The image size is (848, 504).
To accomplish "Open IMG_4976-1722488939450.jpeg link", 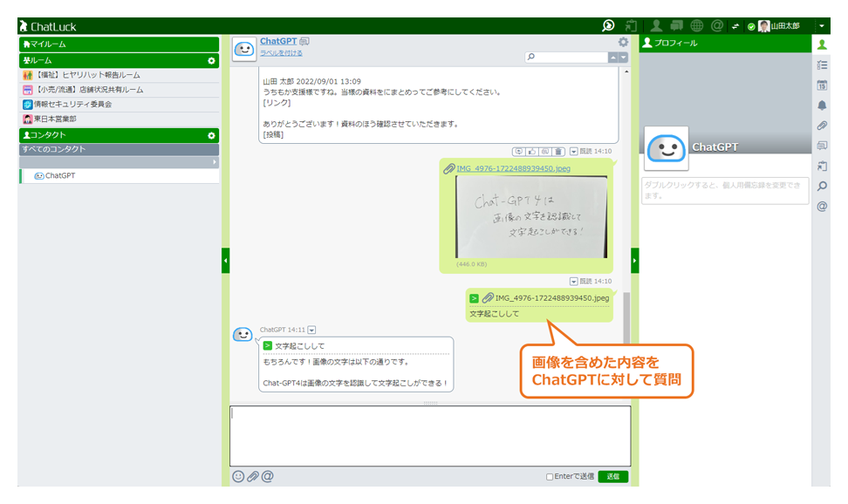I will pyautogui.click(x=513, y=168).
